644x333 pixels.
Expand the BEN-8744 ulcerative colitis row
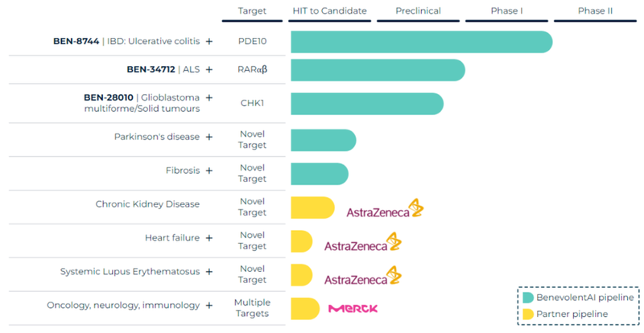coord(209,41)
